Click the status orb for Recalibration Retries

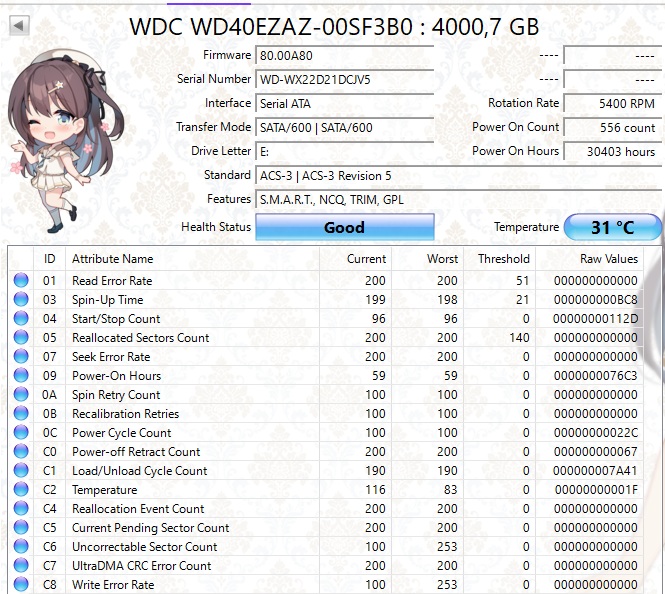click(21, 413)
